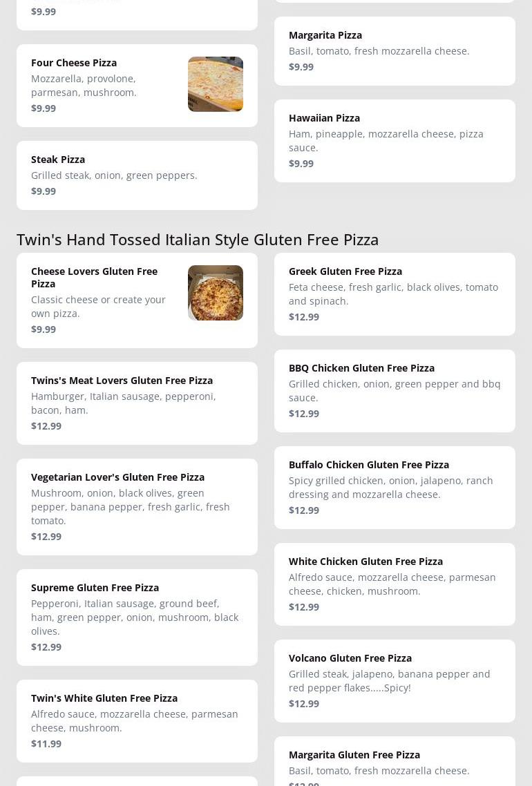The image size is (532, 786).
Task: Click the $11.99 price under Twin's White
Action: tap(46, 744)
